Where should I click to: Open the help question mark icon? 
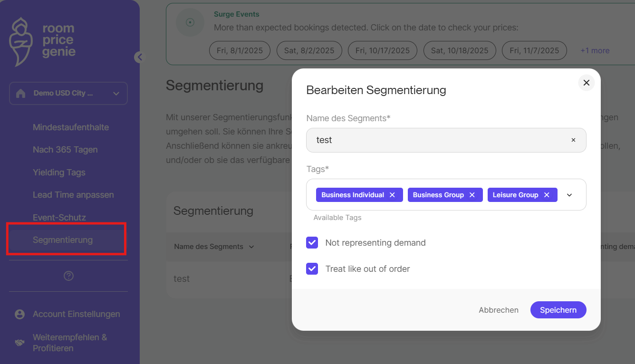pyautogui.click(x=68, y=276)
